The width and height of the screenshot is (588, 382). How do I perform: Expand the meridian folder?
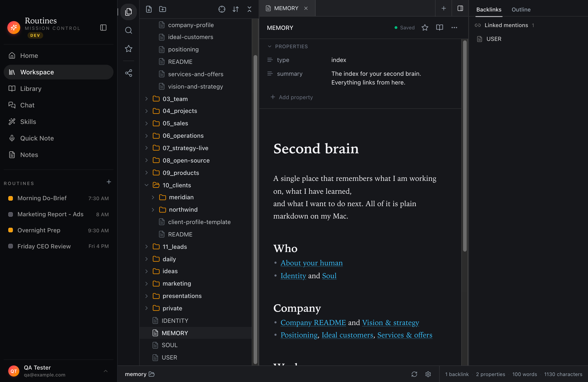point(153,197)
